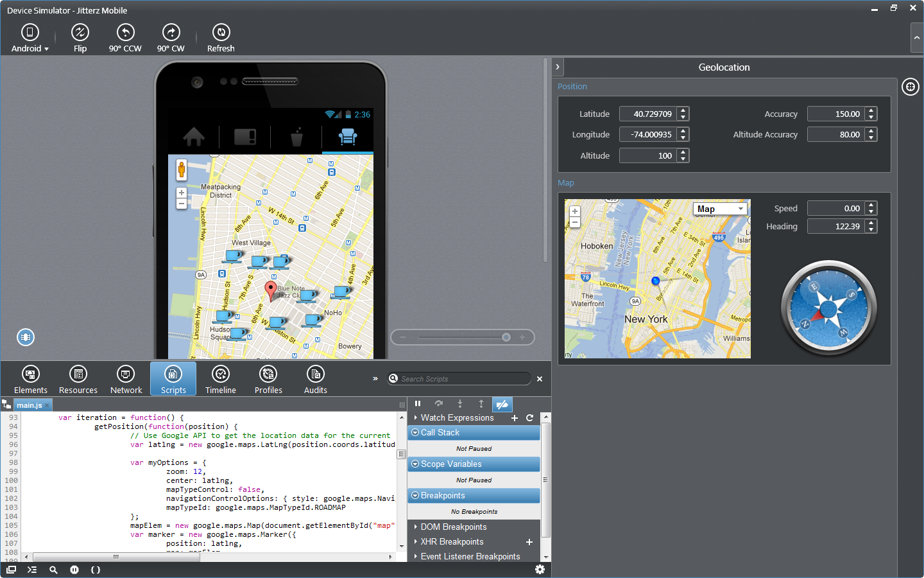Open the Audits panel
The height and width of the screenshot is (578, 924).
[x=315, y=379]
